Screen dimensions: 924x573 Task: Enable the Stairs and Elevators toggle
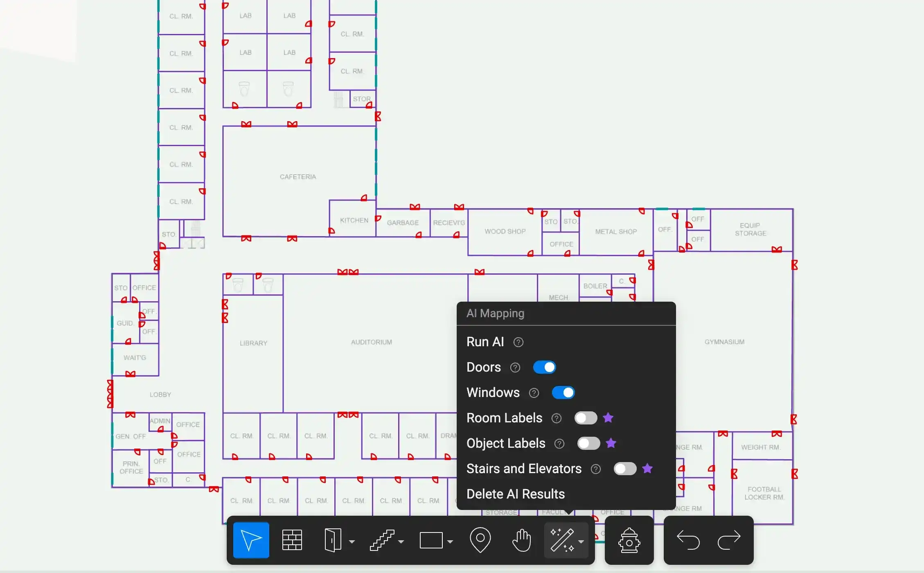[625, 469]
